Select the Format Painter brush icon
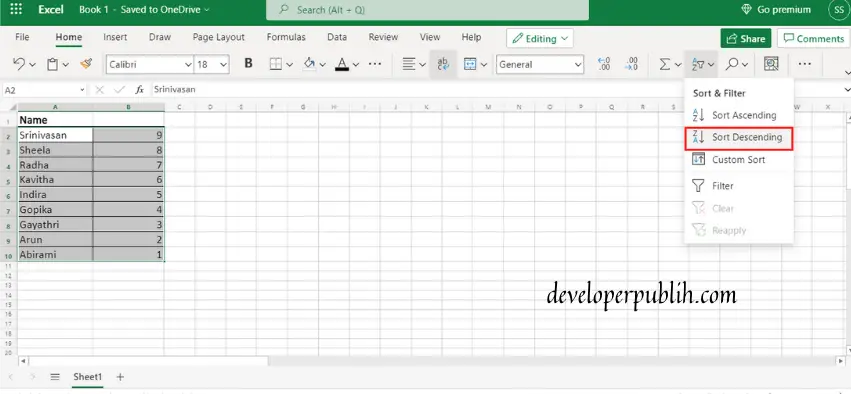The image size is (851, 394). tap(86, 64)
